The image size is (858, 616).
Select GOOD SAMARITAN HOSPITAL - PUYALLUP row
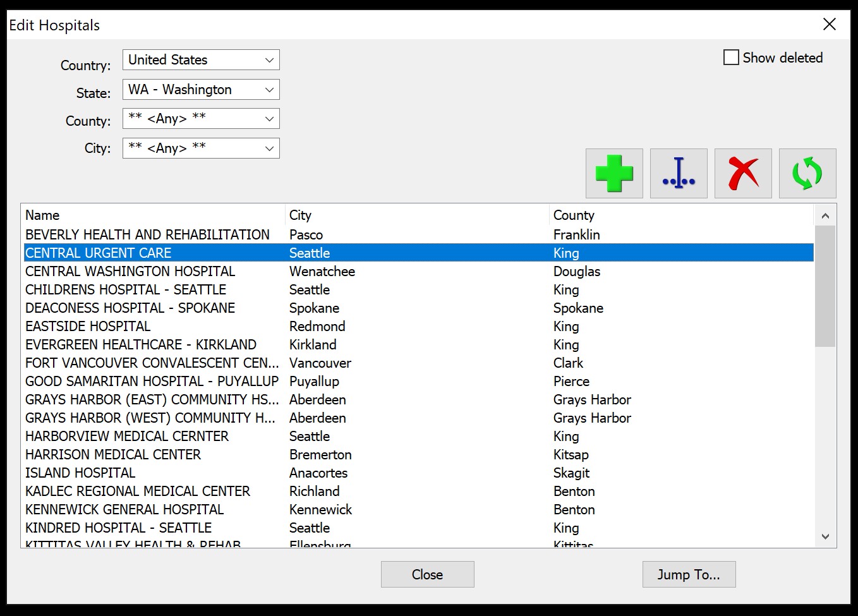(418, 381)
